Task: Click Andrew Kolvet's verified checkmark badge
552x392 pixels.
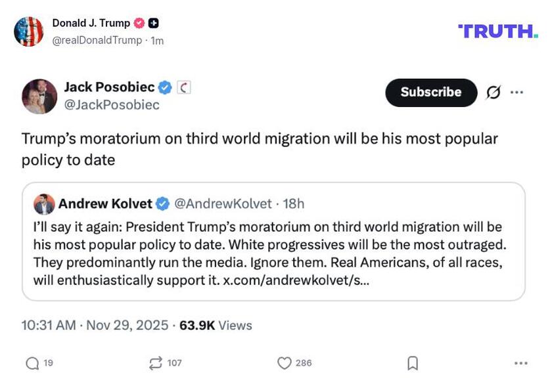Action: [162, 203]
